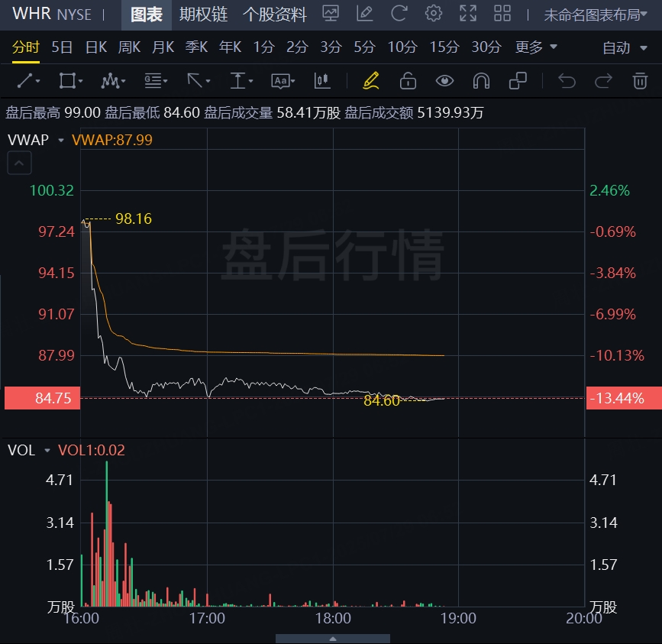Select the 2分 interval
This screenshot has width=662, height=644.
click(297, 47)
